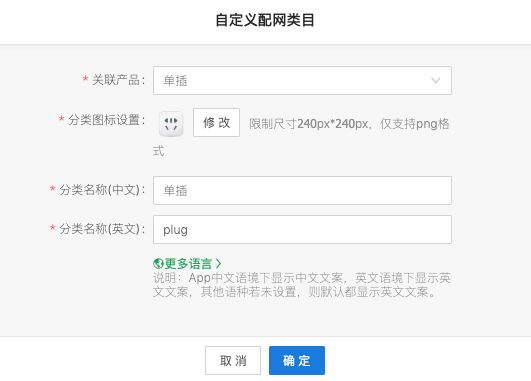The height and width of the screenshot is (381, 531).
Task: Click the 分类名称(中文) label
Action: [102, 190]
